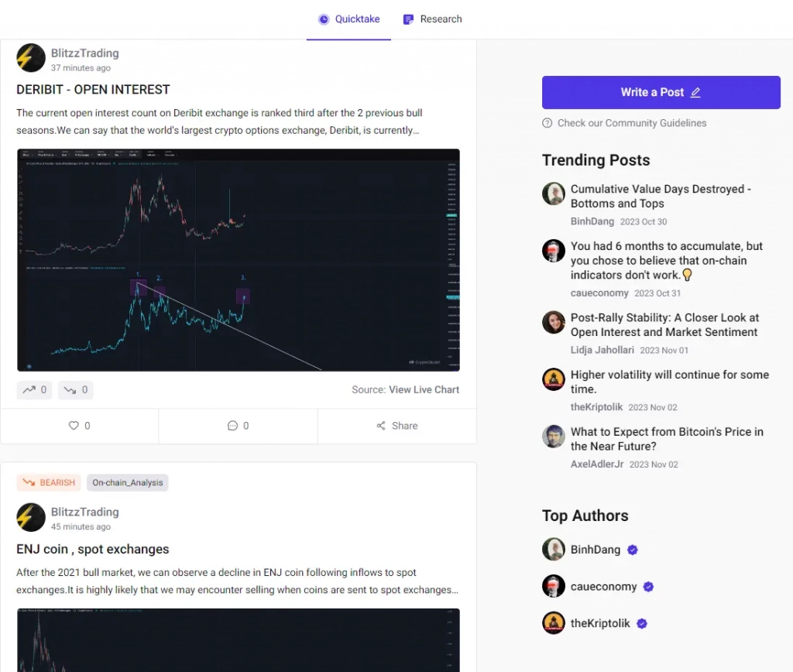Open Deribit open interest chart thumbnail
The width and height of the screenshot is (793, 672).
click(239, 260)
